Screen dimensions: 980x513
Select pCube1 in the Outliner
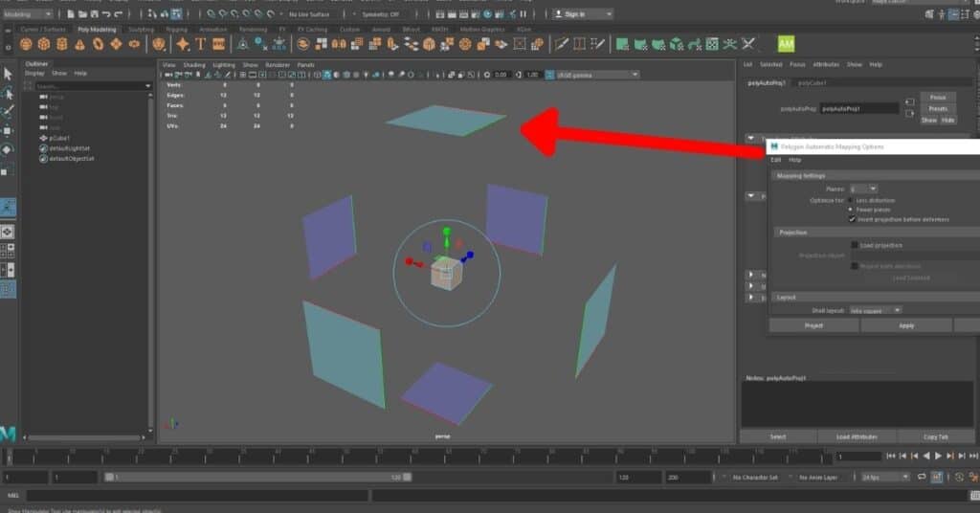click(x=58, y=138)
